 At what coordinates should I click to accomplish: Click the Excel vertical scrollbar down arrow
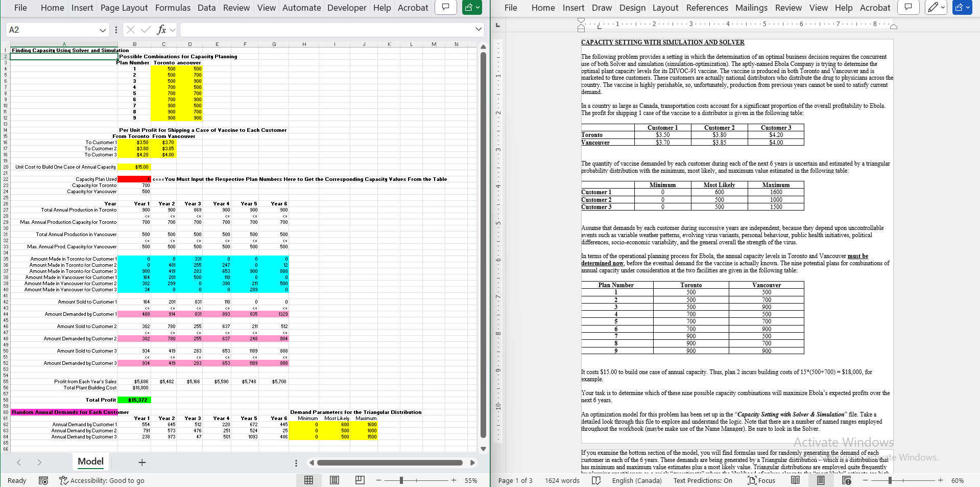coord(483,449)
